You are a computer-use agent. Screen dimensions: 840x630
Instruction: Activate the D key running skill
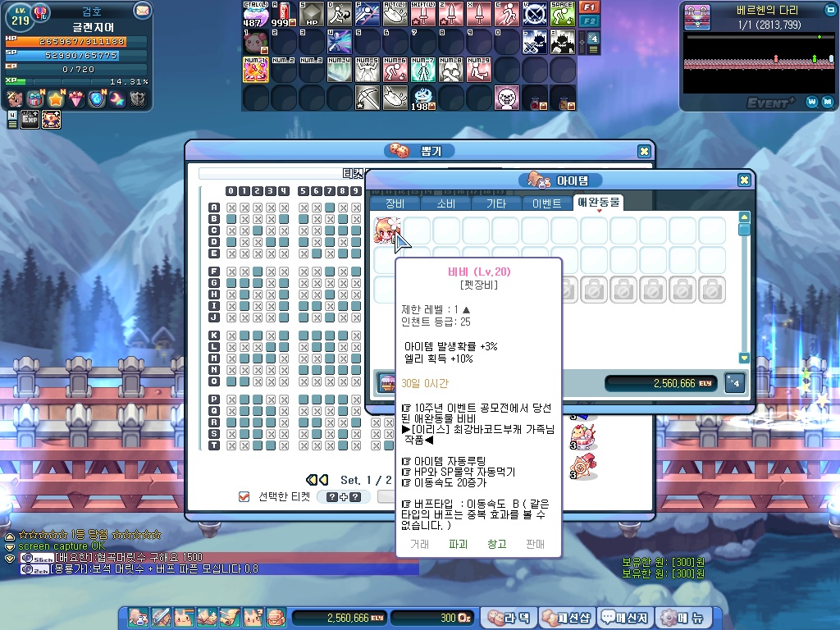point(340,14)
